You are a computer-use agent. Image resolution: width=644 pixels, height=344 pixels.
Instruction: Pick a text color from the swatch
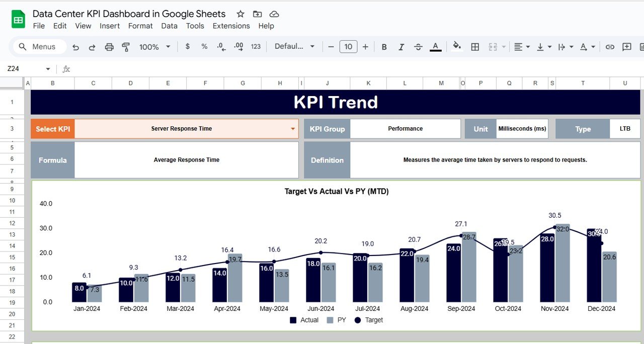pyautogui.click(x=435, y=46)
